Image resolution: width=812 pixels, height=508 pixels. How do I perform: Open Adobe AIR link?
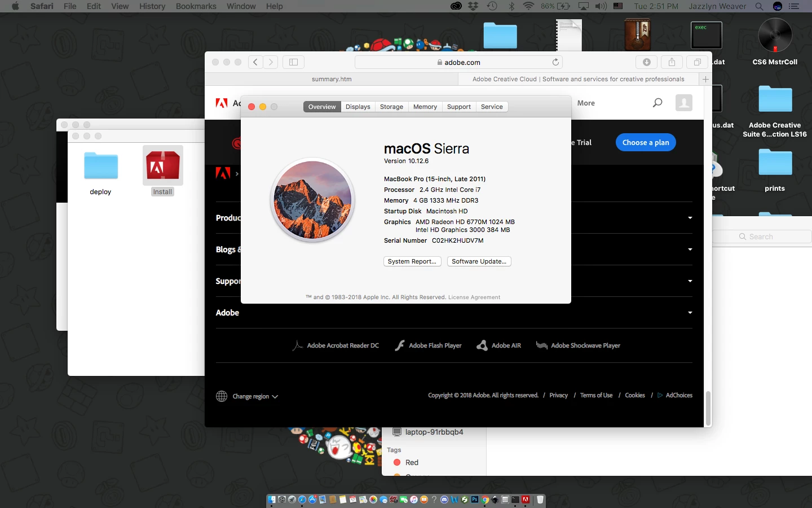[499, 345]
